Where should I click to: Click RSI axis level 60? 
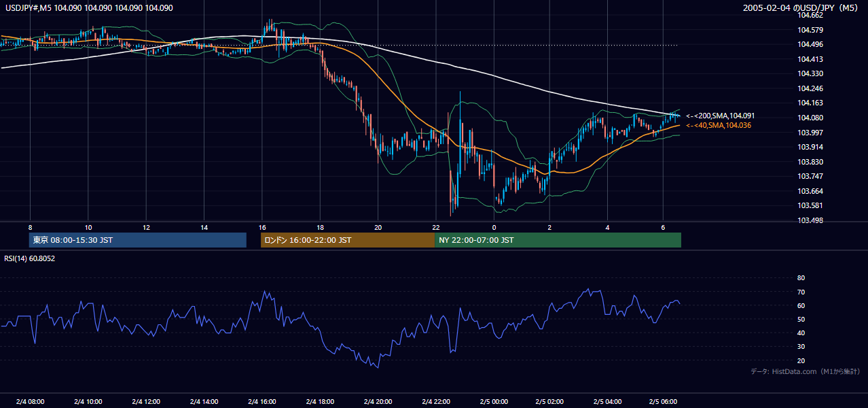[801, 305]
